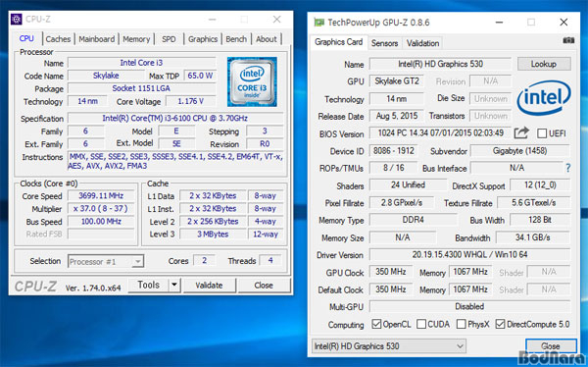
Task: Switch to the Validation tab in GPU-Z
Action: 422,43
